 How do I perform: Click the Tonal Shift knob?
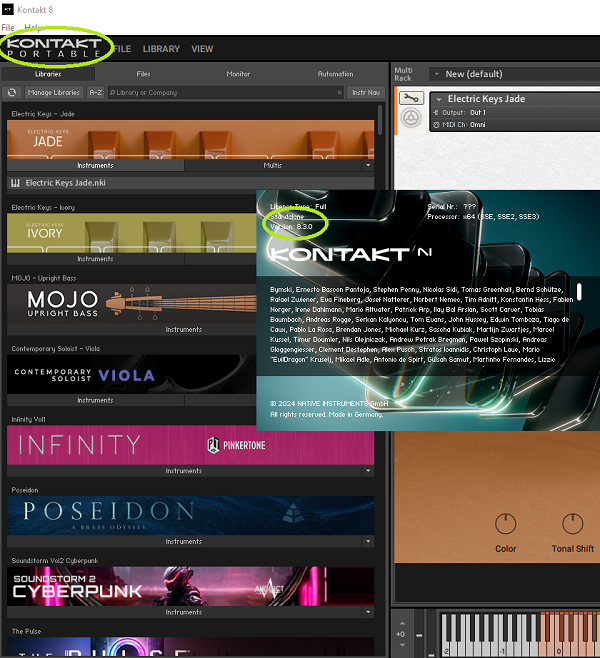[573, 524]
